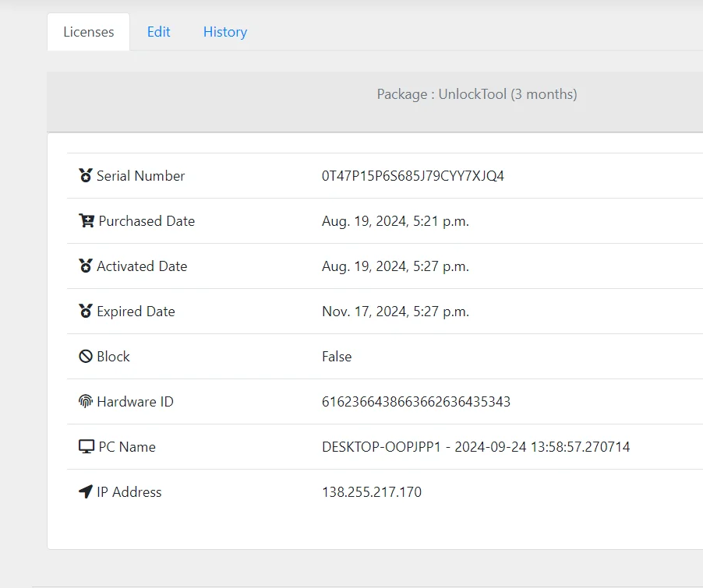Click activated date value Aug. 19, 5:27 p.m.

coord(395,266)
